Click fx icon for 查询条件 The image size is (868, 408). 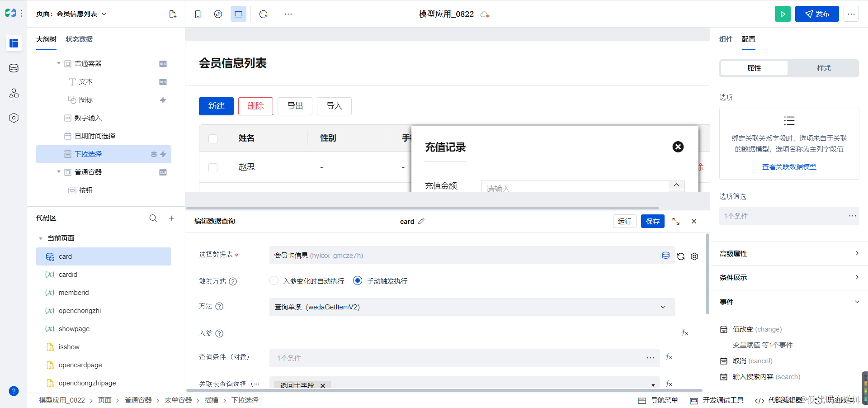coord(669,357)
